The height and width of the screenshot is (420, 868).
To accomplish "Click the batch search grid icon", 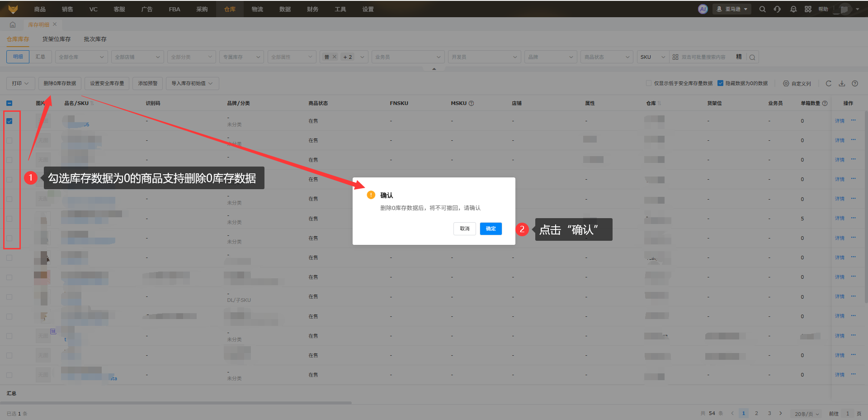I will (675, 57).
